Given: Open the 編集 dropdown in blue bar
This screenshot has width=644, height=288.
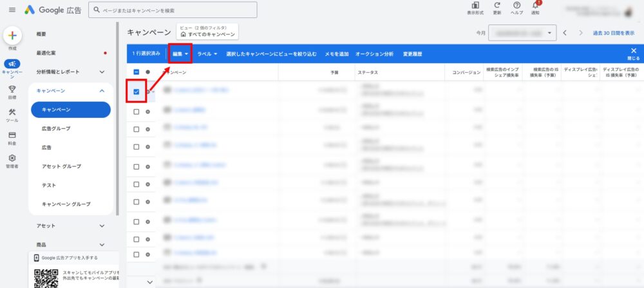Looking at the screenshot, I should point(180,54).
